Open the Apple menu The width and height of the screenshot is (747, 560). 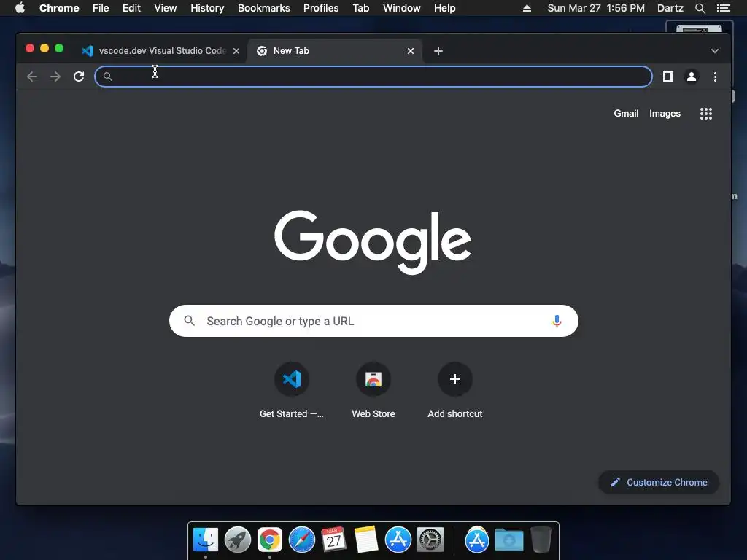pyautogui.click(x=20, y=8)
